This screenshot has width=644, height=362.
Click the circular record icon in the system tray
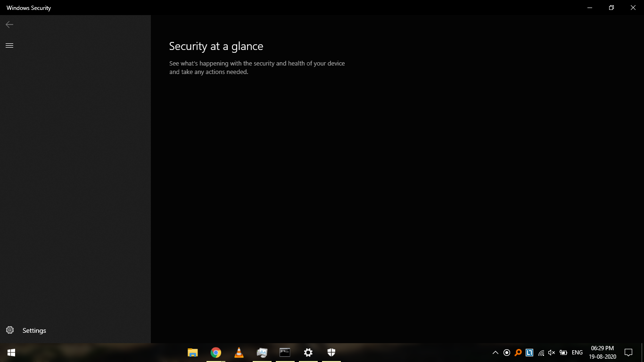pyautogui.click(x=507, y=353)
